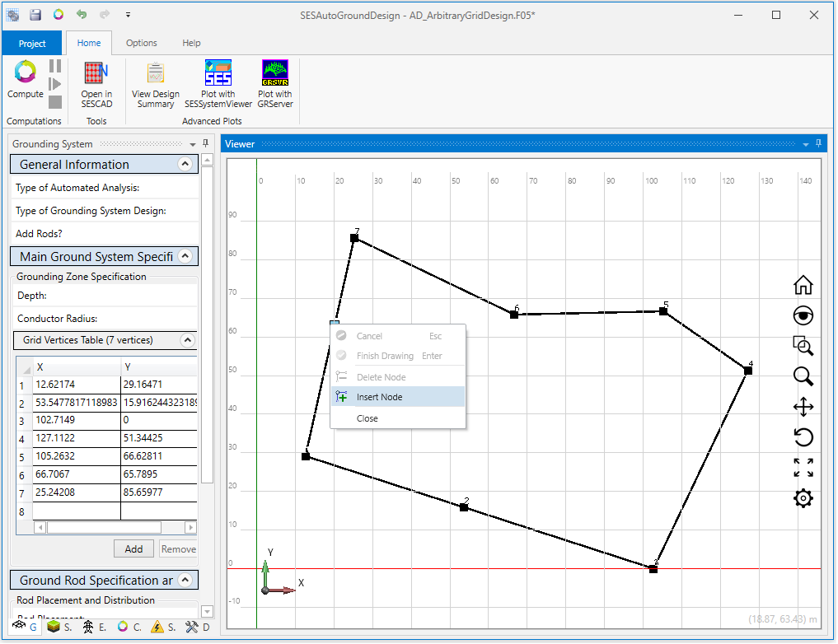Open View Design Summary
This screenshot has width=838, height=644.
click(x=156, y=84)
